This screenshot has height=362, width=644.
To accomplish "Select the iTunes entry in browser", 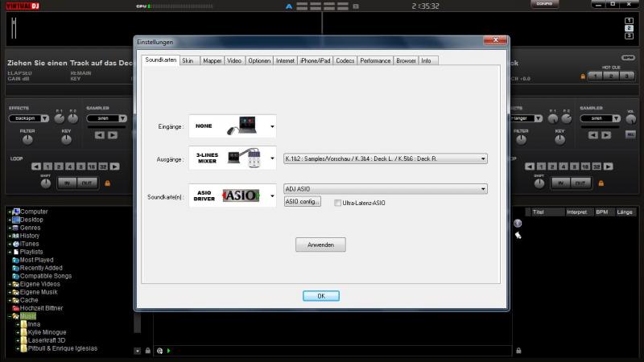I will coord(29,244).
